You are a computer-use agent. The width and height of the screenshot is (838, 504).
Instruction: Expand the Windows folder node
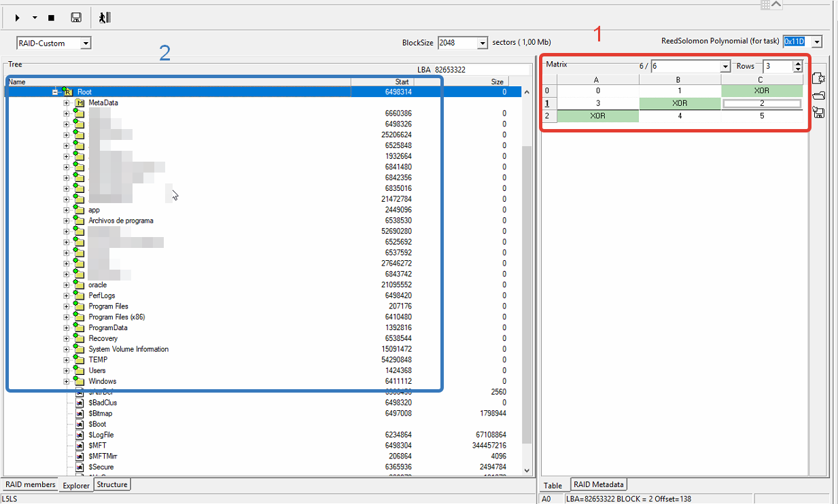coord(67,381)
